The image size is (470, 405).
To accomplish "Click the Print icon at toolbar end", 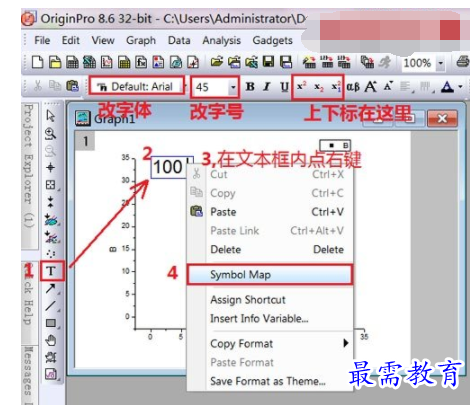I will point(463,62).
